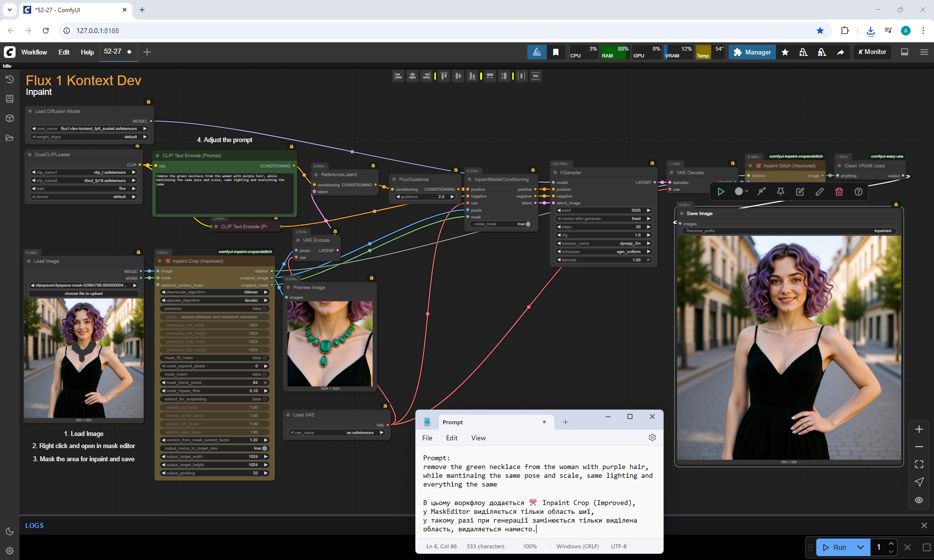The height and width of the screenshot is (560, 934).
Task: Click the align top edges icon
Action: [x=444, y=76]
